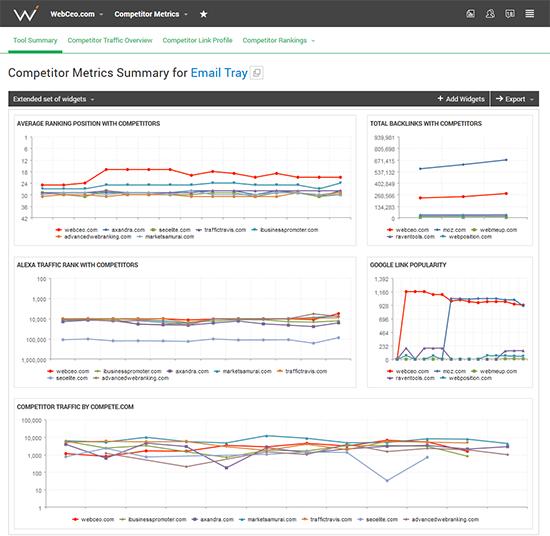Toggle webposition.com in Google Link Popularity legend
The image size is (550, 536).
(x=466, y=378)
